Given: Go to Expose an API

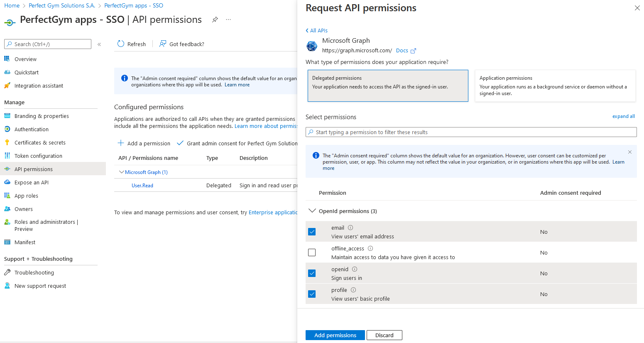Looking at the screenshot, I should coord(32,182).
